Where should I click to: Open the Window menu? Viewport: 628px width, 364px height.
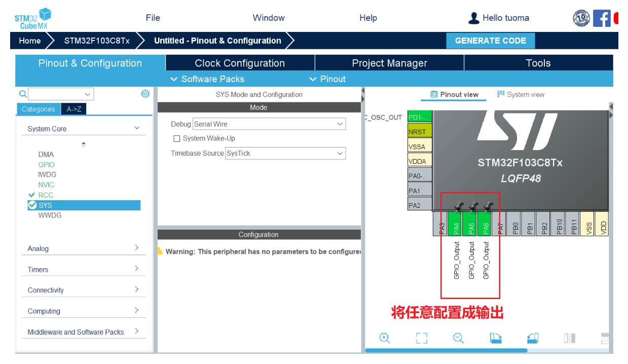coord(269,18)
